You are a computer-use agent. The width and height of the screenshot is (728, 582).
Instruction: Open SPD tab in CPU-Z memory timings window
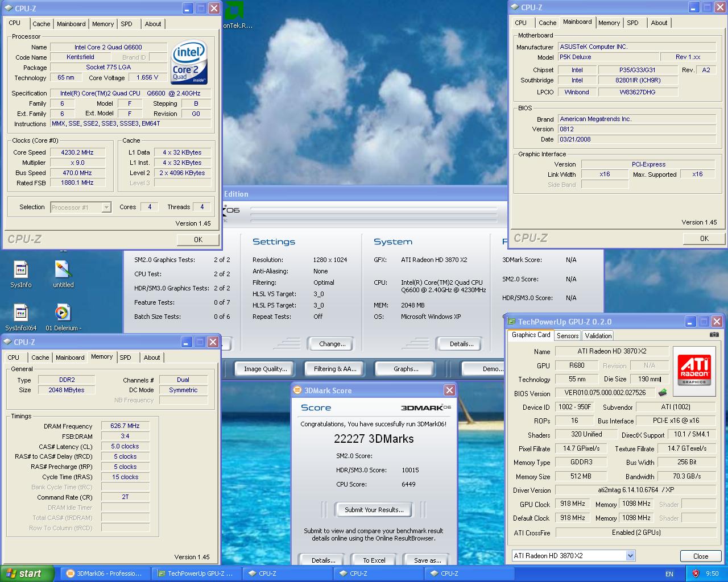[x=126, y=357]
